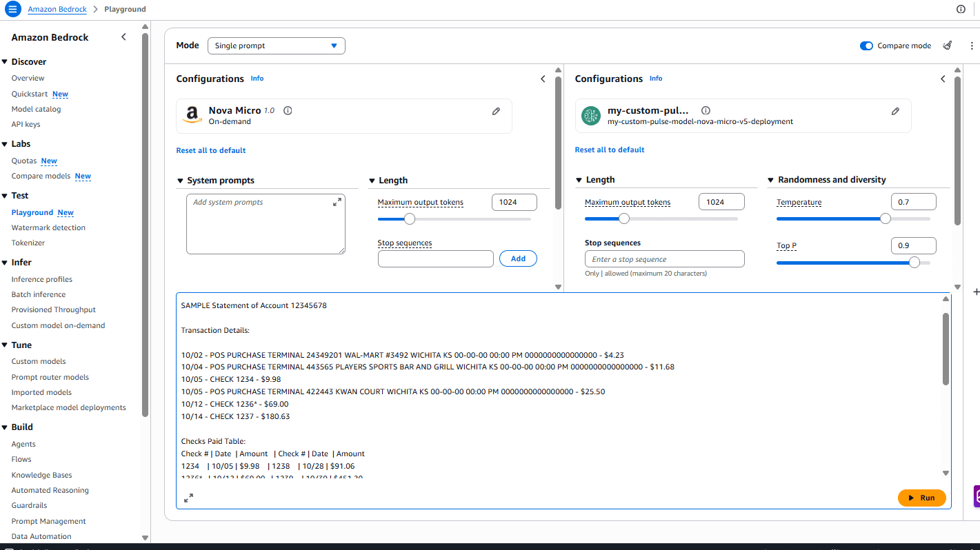Open Knowledge Bases
980x550 pixels.
coord(41,475)
